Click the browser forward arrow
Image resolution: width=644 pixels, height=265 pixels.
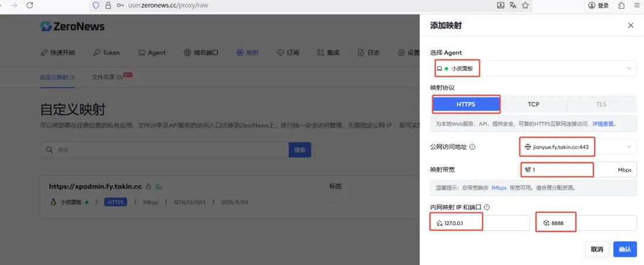tap(14, 5)
